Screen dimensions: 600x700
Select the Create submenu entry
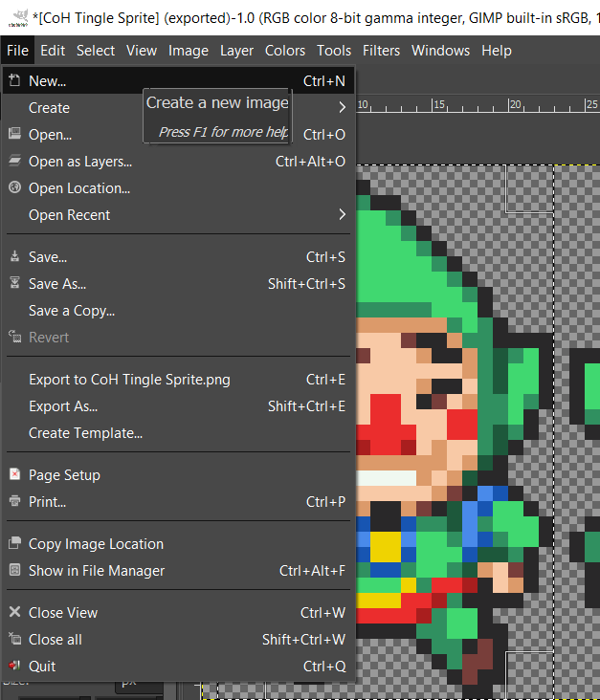(x=179, y=108)
